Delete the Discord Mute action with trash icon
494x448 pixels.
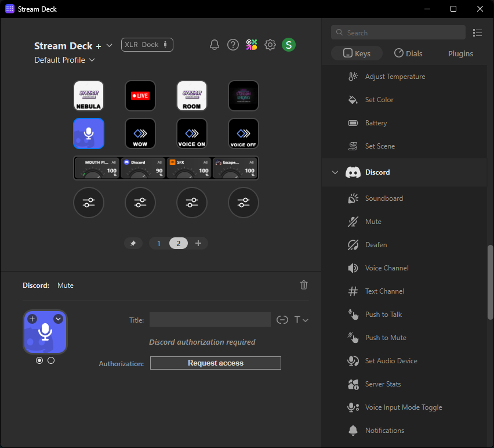pos(304,285)
